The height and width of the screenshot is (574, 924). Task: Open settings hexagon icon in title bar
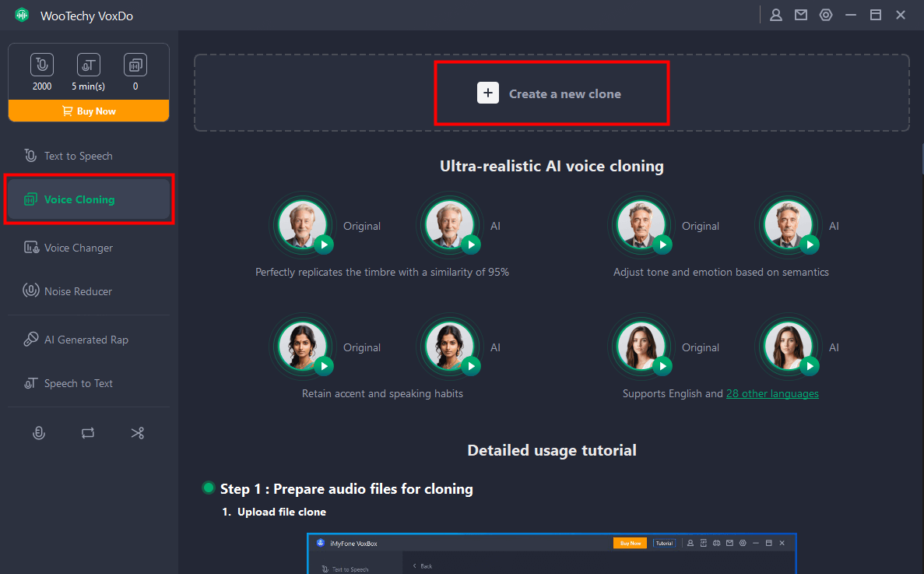click(x=826, y=15)
